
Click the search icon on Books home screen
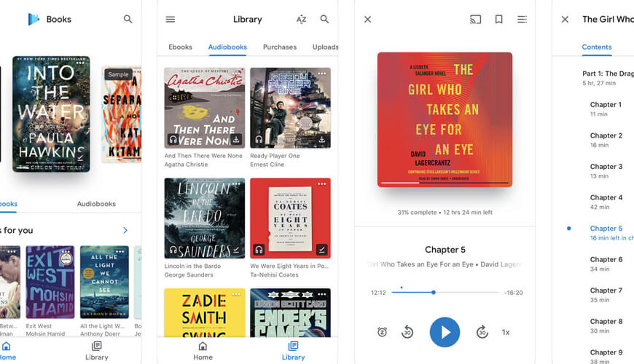[x=128, y=19]
